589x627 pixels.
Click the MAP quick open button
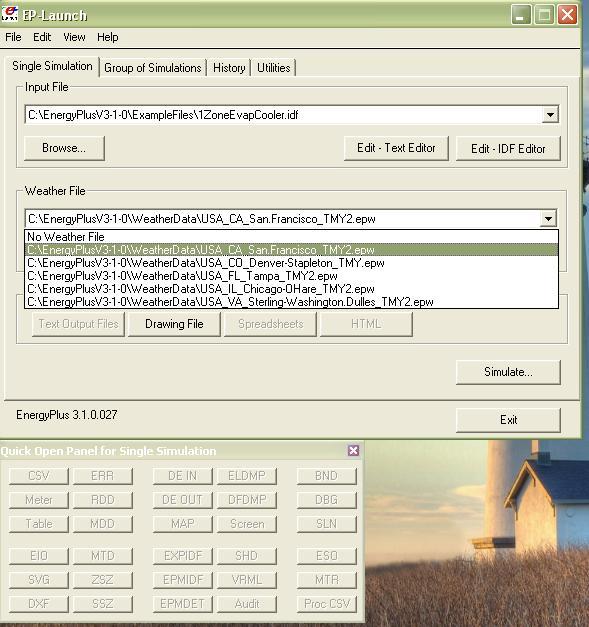[x=183, y=524]
